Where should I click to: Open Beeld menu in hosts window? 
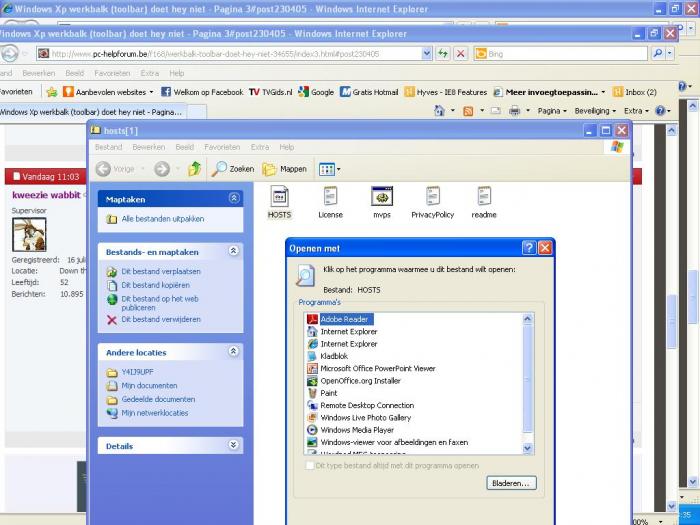[x=185, y=147]
